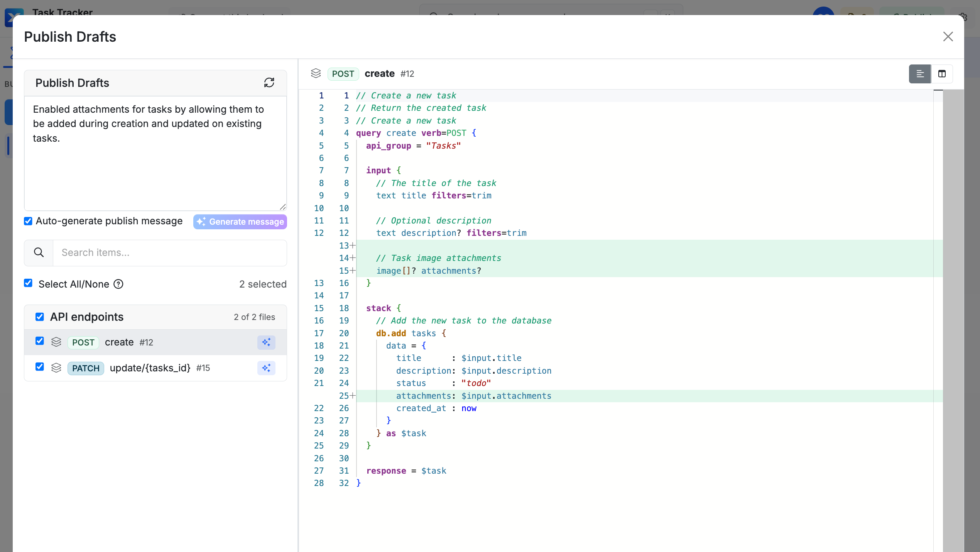This screenshot has width=980, height=552.
Task: Switch to unified inline diff view
Action: pos(920,74)
